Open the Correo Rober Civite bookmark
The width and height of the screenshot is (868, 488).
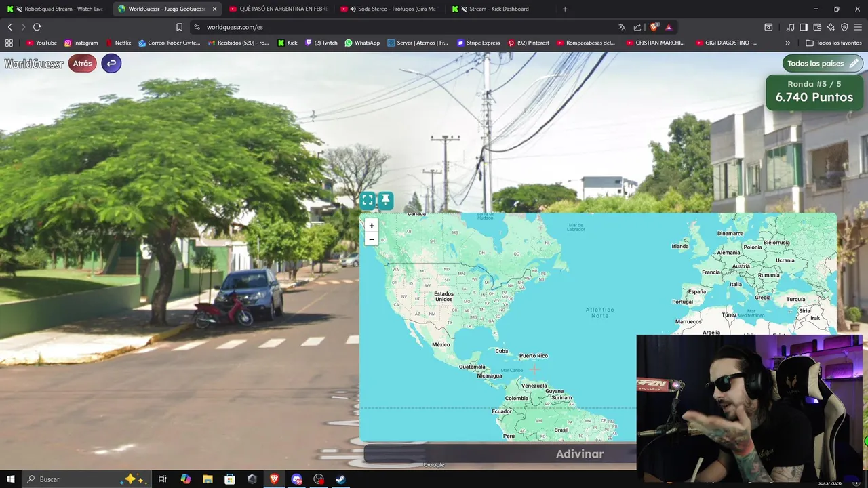[x=169, y=43]
